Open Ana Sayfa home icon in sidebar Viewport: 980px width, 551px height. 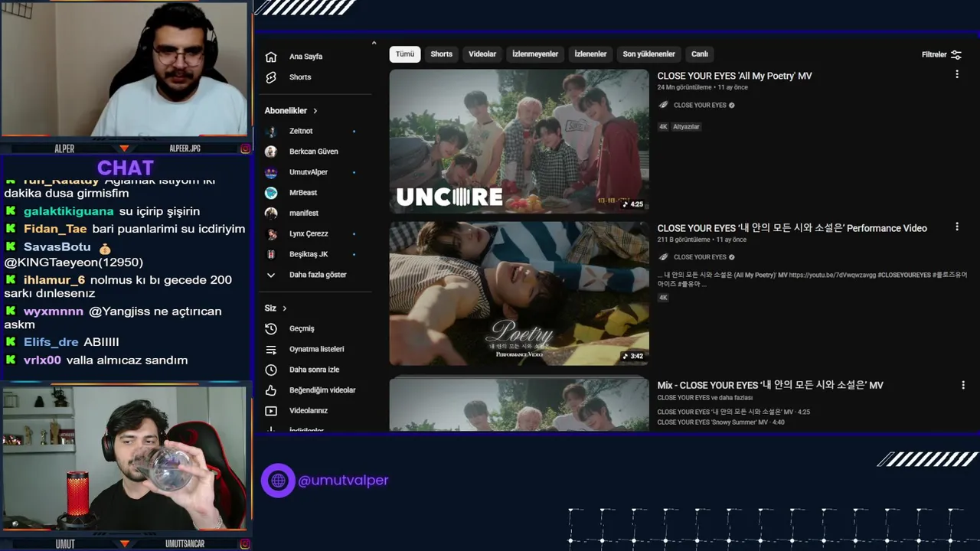[x=271, y=57]
